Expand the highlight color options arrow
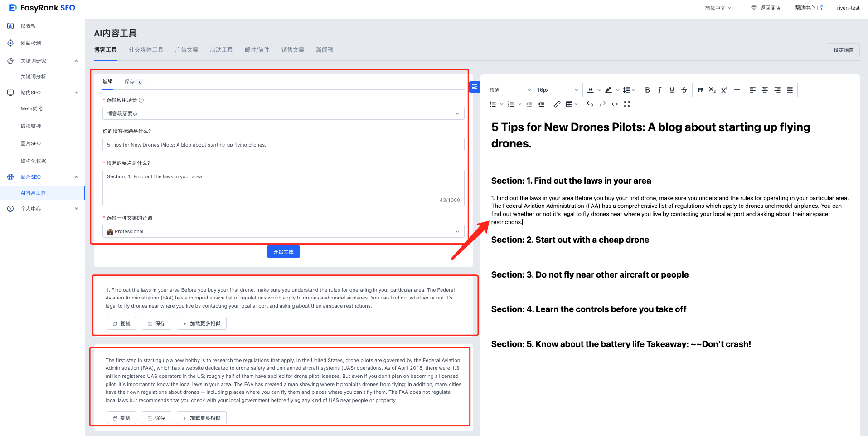The image size is (868, 436). pyautogui.click(x=618, y=90)
